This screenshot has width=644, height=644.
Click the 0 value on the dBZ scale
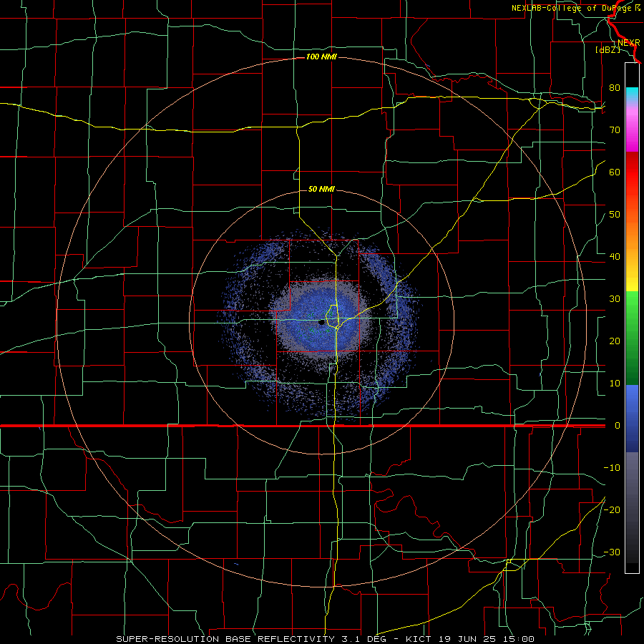617,426
